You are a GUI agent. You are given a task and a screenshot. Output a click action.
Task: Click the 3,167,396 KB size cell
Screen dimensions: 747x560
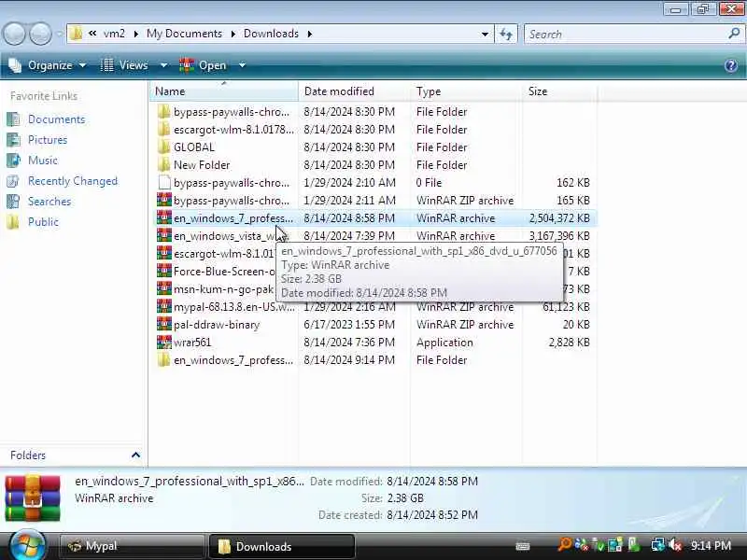559,236
